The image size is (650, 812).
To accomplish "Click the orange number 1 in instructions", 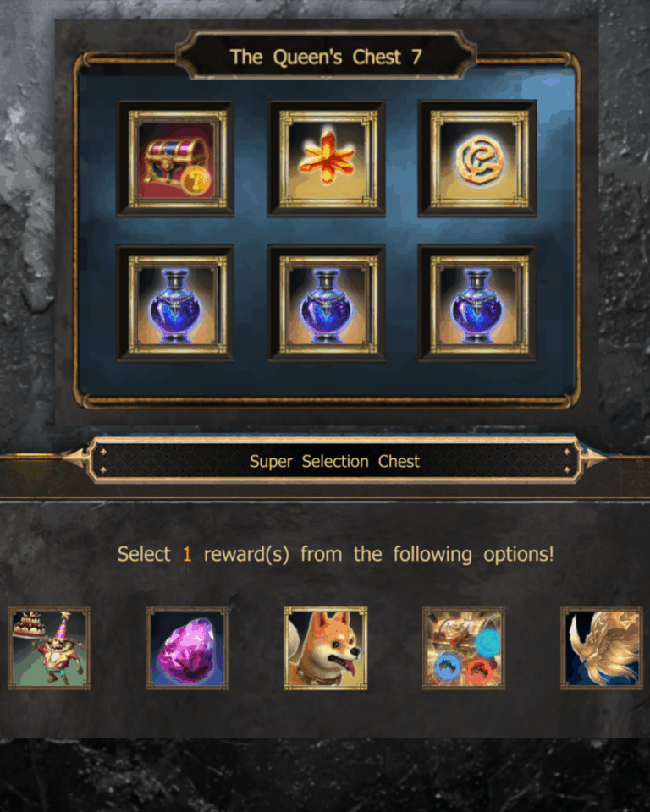I will coord(187,555).
